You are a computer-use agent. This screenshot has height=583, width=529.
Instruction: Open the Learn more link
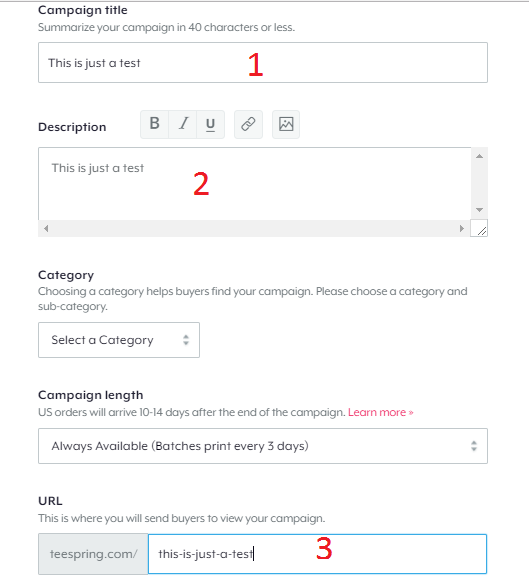(381, 412)
